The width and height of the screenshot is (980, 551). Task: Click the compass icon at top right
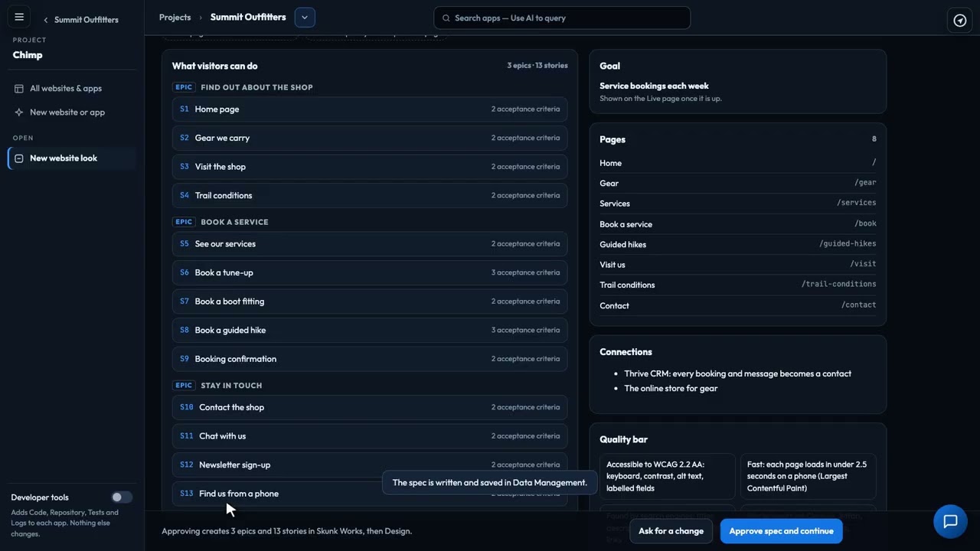click(x=960, y=20)
